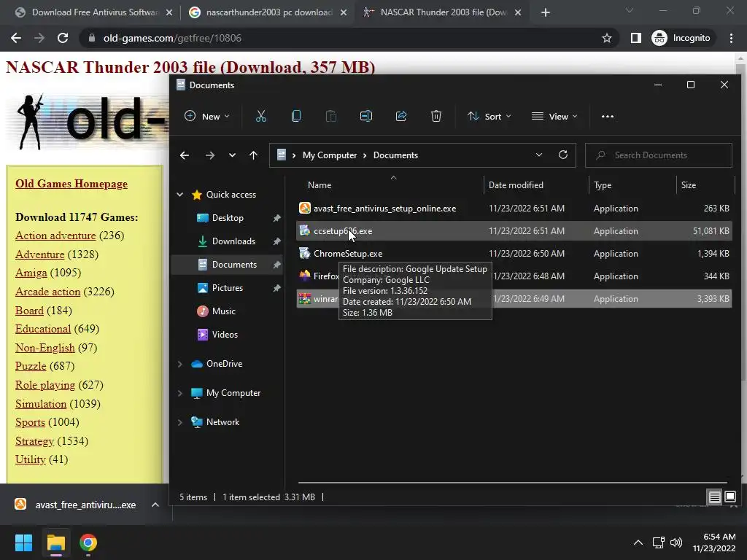Image resolution: width=747 pixels, height=560 pixels.
Task: Expand the My Computer tree node
Action: click(x=180, y=393)
